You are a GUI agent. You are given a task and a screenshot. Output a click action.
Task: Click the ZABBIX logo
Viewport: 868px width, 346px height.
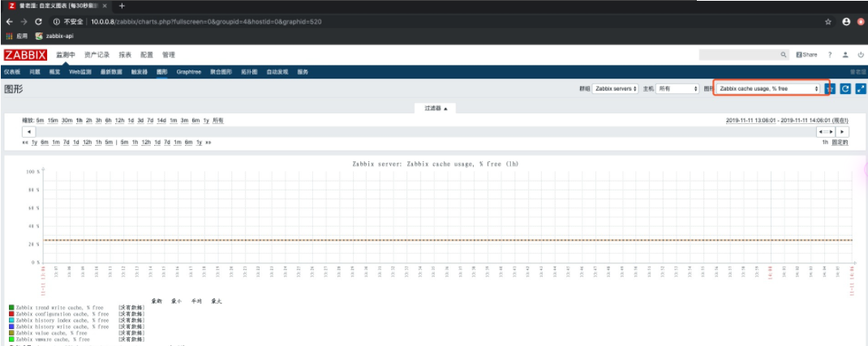(26, 55)
